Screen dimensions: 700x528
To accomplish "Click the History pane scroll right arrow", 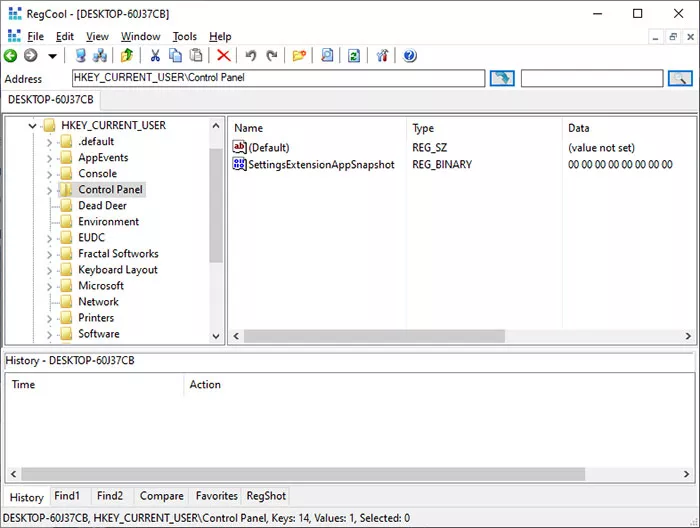I will click(686, 474).
